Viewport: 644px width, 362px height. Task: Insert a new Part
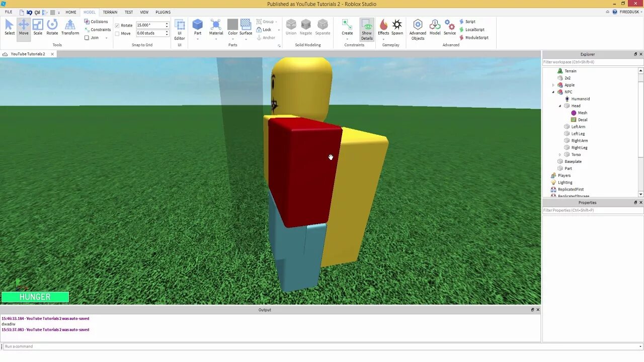click(198, 27)
